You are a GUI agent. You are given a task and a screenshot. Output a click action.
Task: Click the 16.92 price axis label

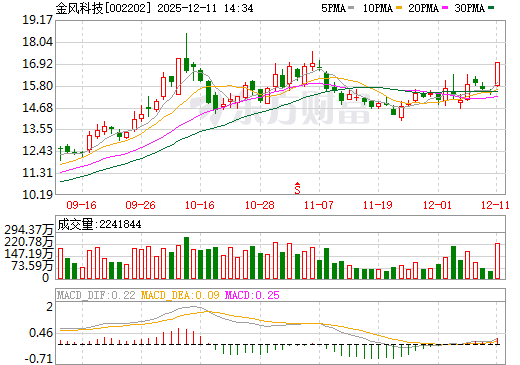point(37,64)
